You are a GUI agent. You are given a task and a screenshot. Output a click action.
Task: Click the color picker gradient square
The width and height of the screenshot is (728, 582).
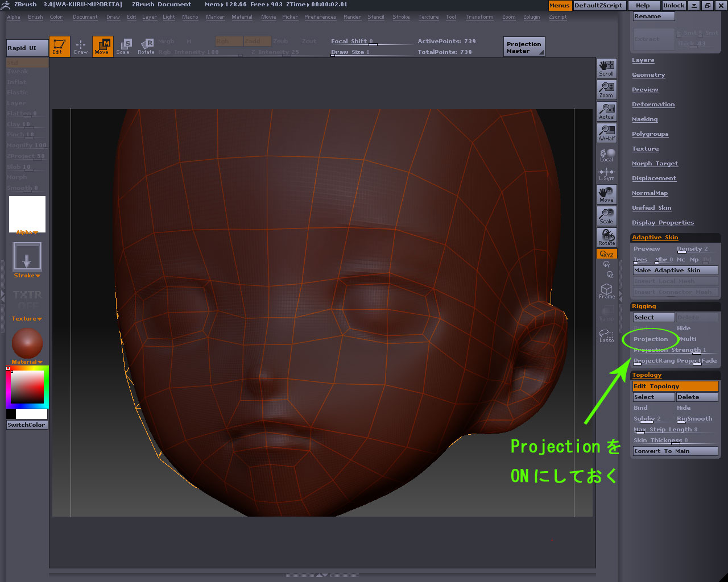pyautogui.click(x=27, y=387)
